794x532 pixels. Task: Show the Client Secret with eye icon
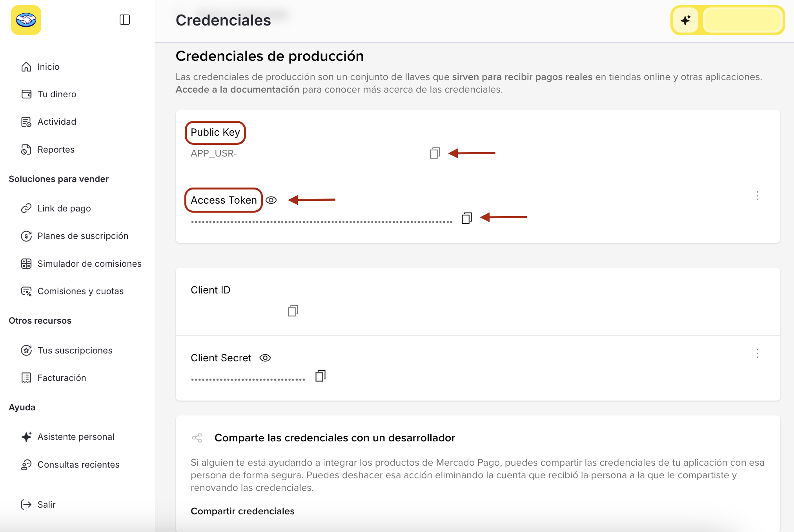coord(265,358)
